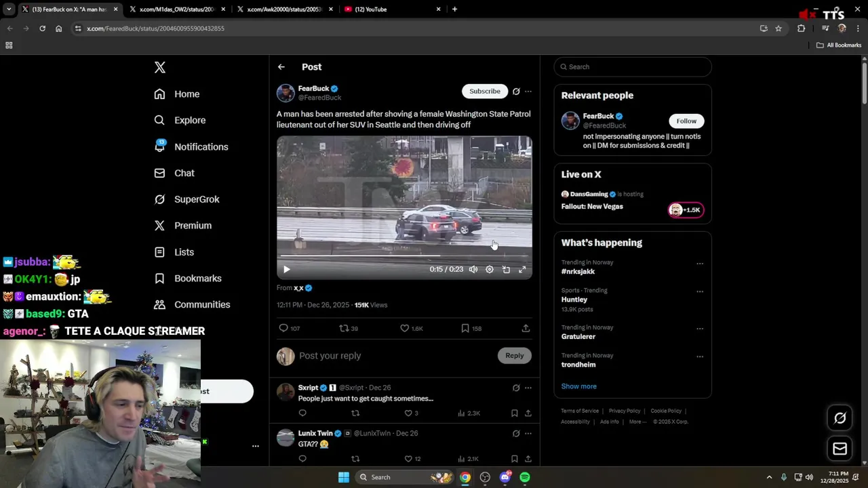Share the FearBuck post
Image resolution: width=868 pixels, height=488 pixels.
tap(526, 328)
